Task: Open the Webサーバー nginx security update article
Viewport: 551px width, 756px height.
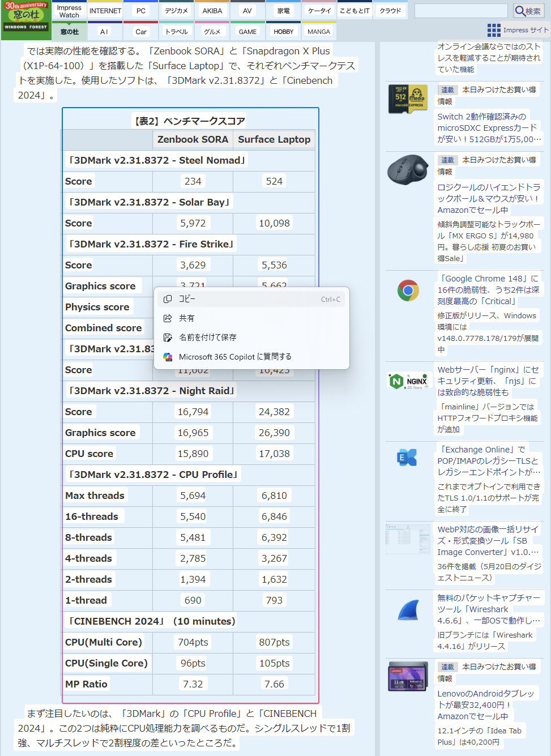Action: click(489, 381)
